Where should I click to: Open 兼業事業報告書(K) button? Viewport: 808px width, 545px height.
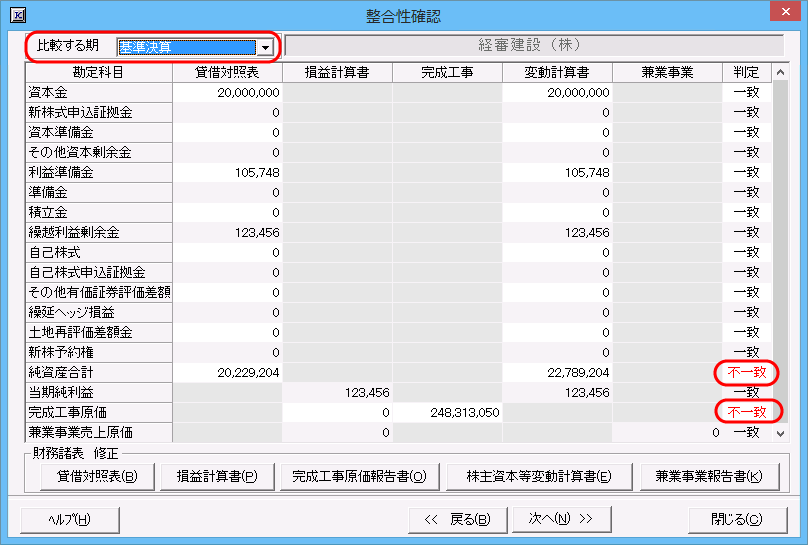click(709, 476)
